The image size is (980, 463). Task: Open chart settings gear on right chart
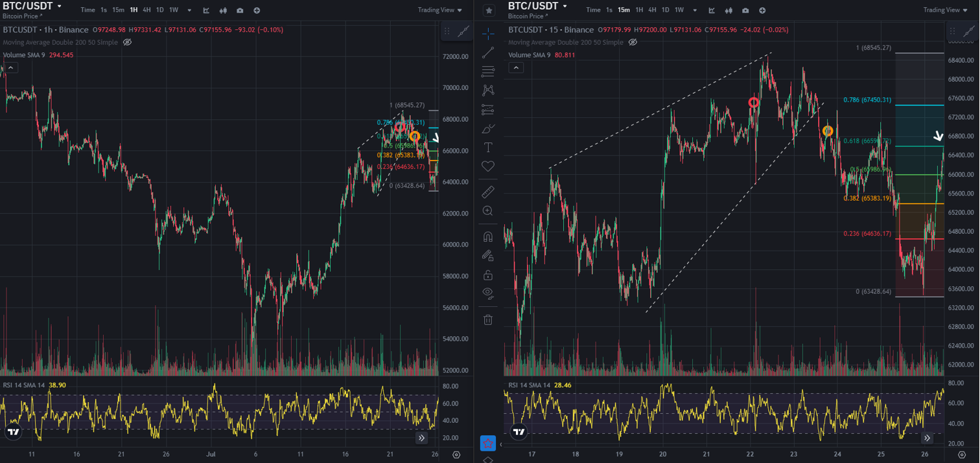click(962, 455)
